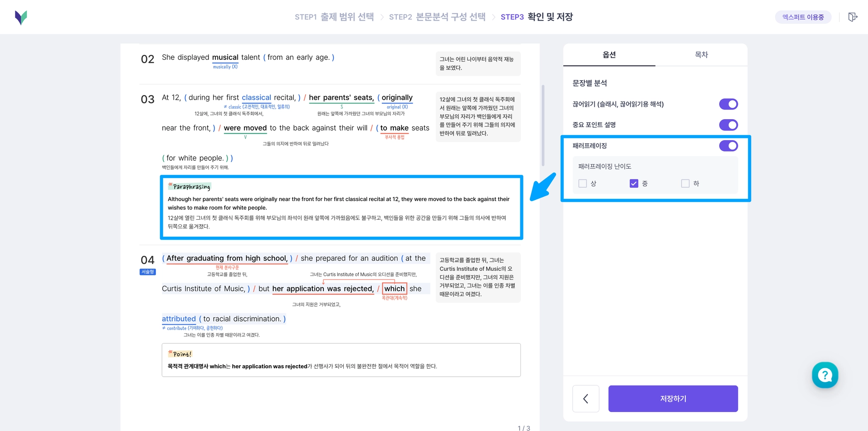
Task: Click the underlined word 'attributed'
Action: point(179,319)
